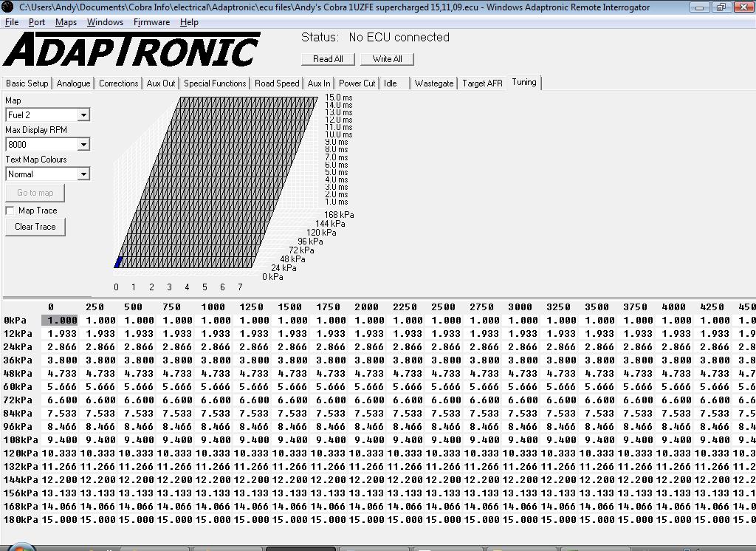Select the 0kPa row header
The width and height of the screenshot is (756, 551).
(x=15, y=320)
